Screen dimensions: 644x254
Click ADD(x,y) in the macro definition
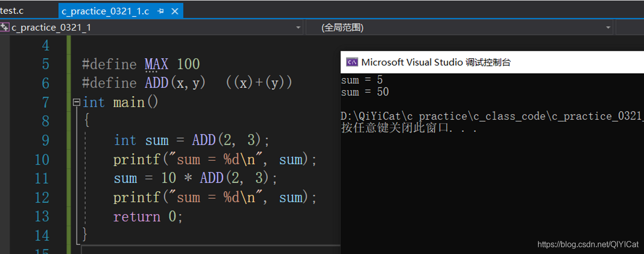(x=175, y=83)
